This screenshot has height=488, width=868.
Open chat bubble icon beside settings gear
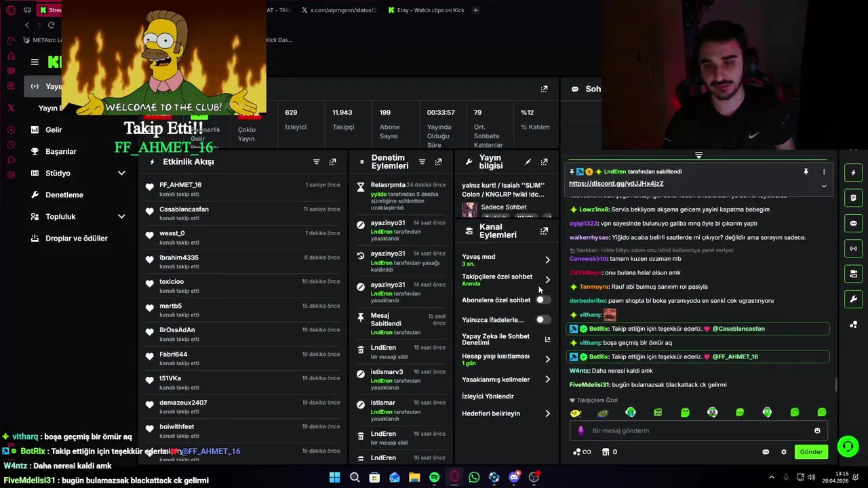766,452
